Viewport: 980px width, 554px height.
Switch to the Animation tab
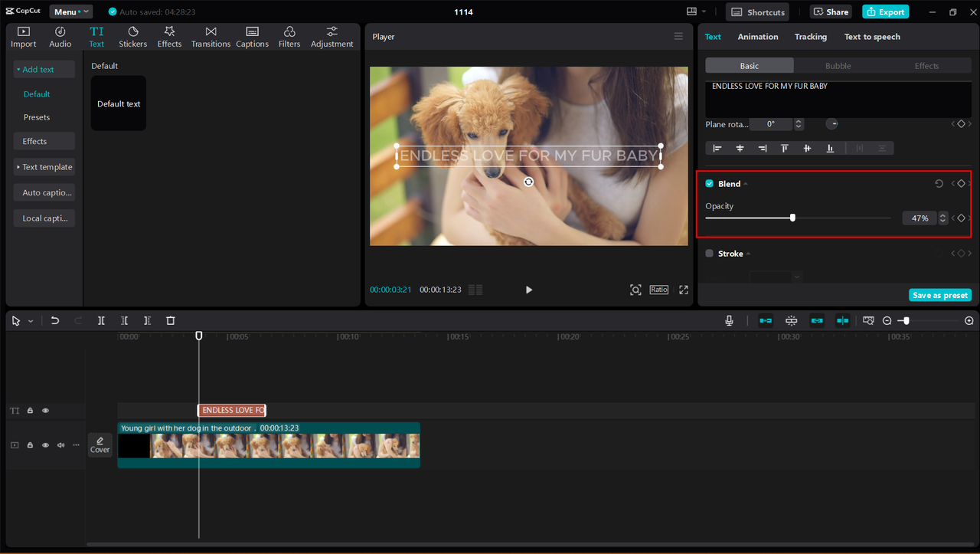click(758, 37)
